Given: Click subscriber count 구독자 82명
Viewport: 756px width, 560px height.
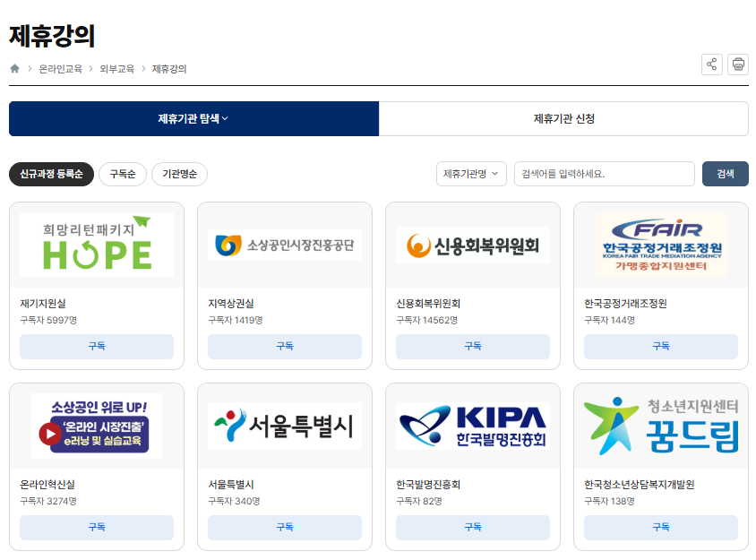Looking at the screenshot, I should click(x=419, y=501).
